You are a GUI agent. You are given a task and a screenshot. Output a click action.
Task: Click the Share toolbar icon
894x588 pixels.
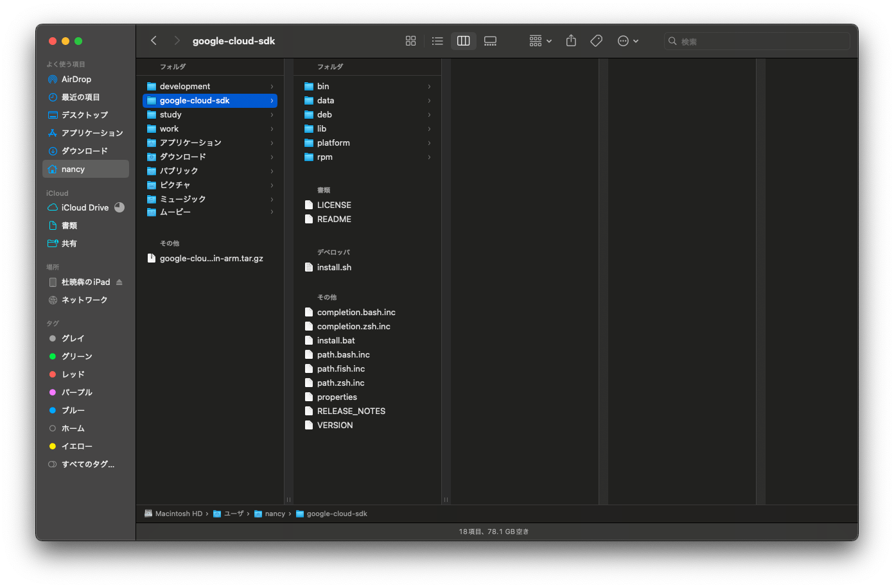click(571, 40)
